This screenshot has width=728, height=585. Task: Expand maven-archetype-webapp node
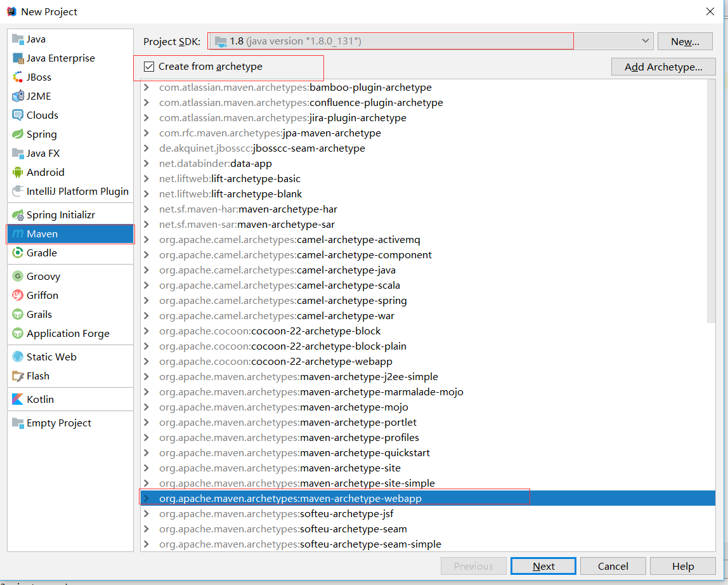[x=146, y=499]
